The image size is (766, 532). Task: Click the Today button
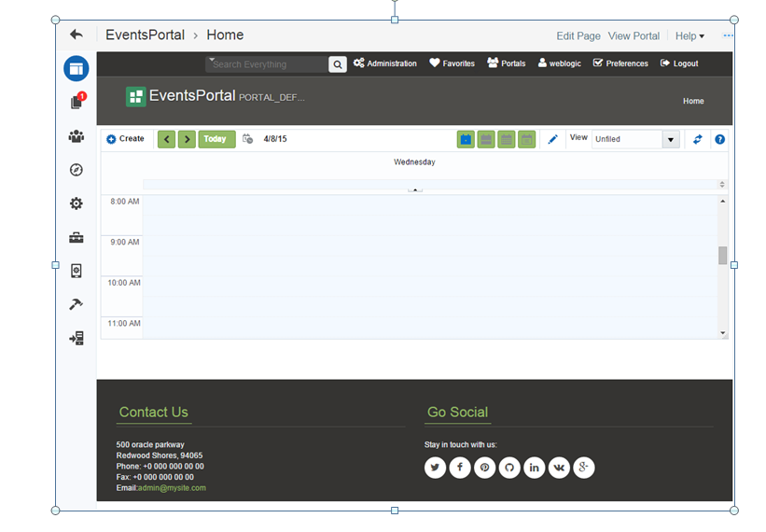[216, 139]
